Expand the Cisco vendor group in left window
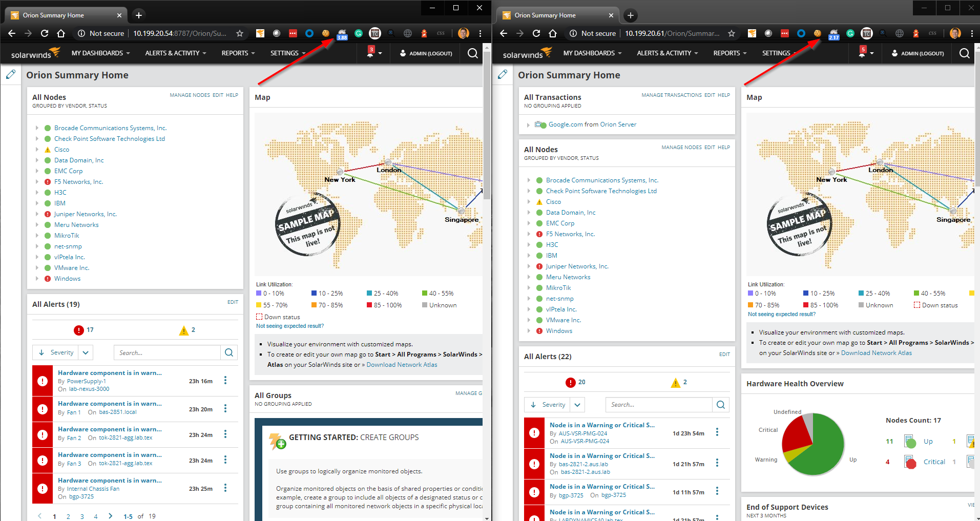 point(37,150)
